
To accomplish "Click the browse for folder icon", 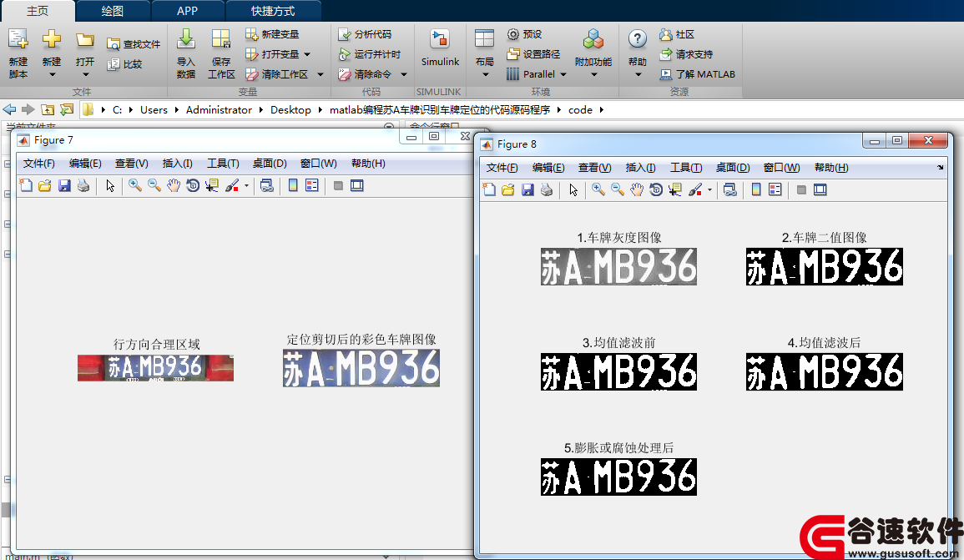I will [x=67, y=109].
